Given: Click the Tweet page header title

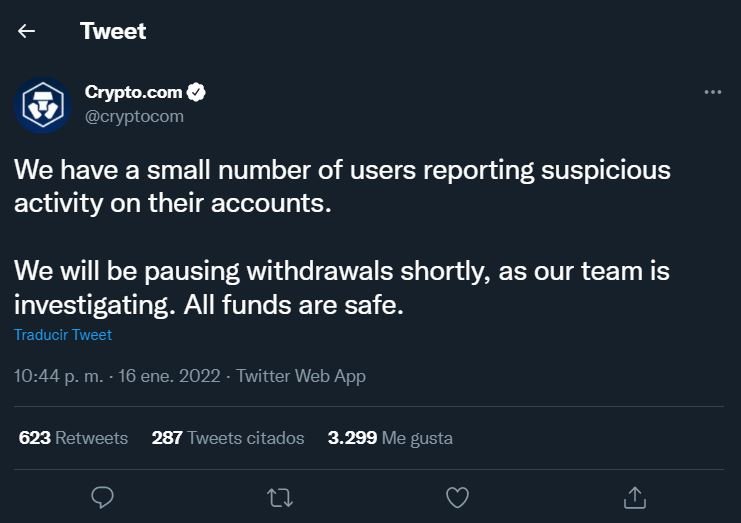Looking at the screenshot, I should point(113,31).
